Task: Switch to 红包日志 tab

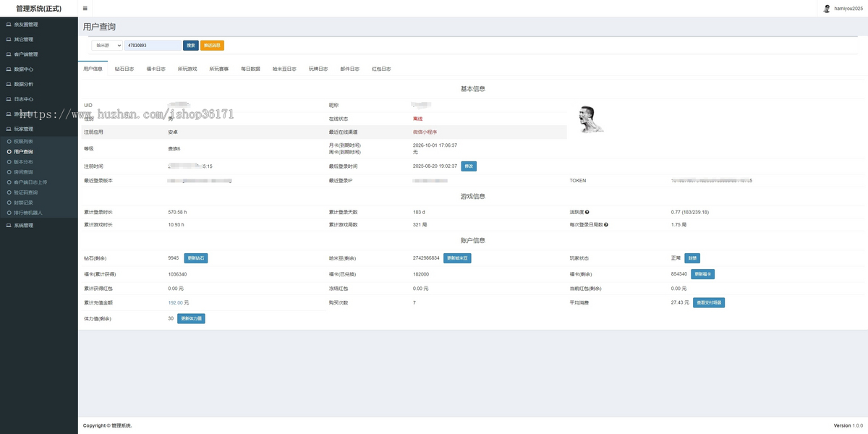Action: click(381, 69)
